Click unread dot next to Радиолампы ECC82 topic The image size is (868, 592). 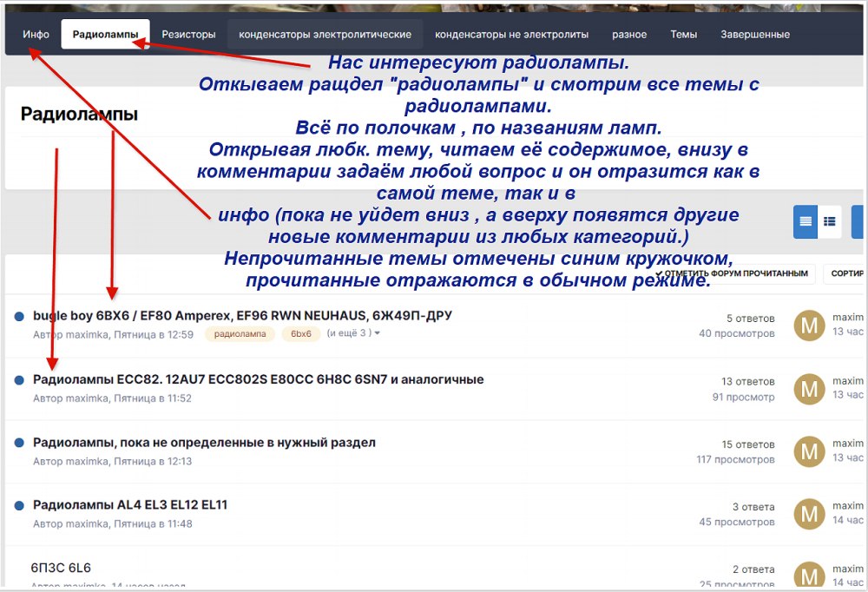tap(19, 380)
